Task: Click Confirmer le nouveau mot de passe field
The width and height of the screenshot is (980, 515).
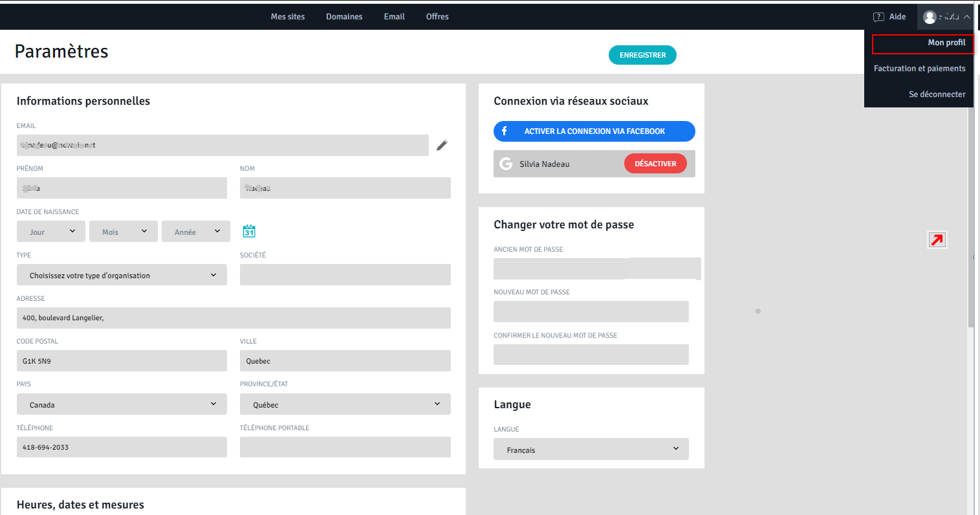Action: 591,355
